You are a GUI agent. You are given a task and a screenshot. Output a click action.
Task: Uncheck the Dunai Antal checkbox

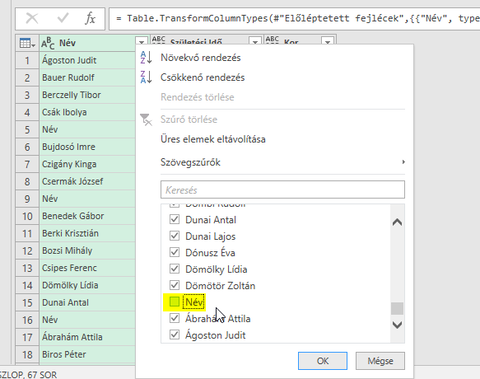[174, 220]
